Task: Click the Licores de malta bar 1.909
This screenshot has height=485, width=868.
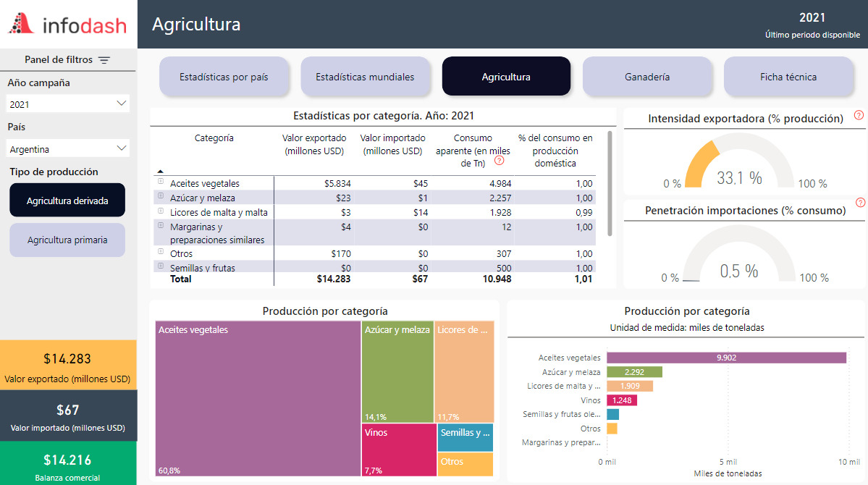Action: pos(630,386)
